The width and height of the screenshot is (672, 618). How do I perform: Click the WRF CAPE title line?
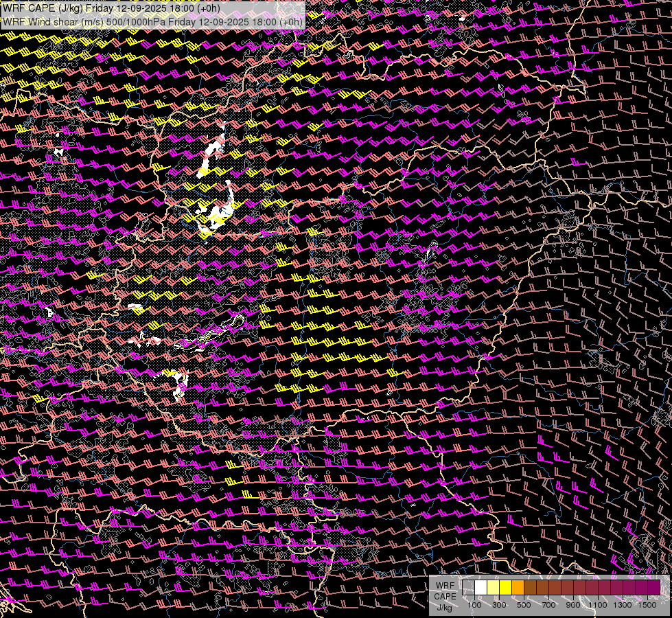pos(111,8)
